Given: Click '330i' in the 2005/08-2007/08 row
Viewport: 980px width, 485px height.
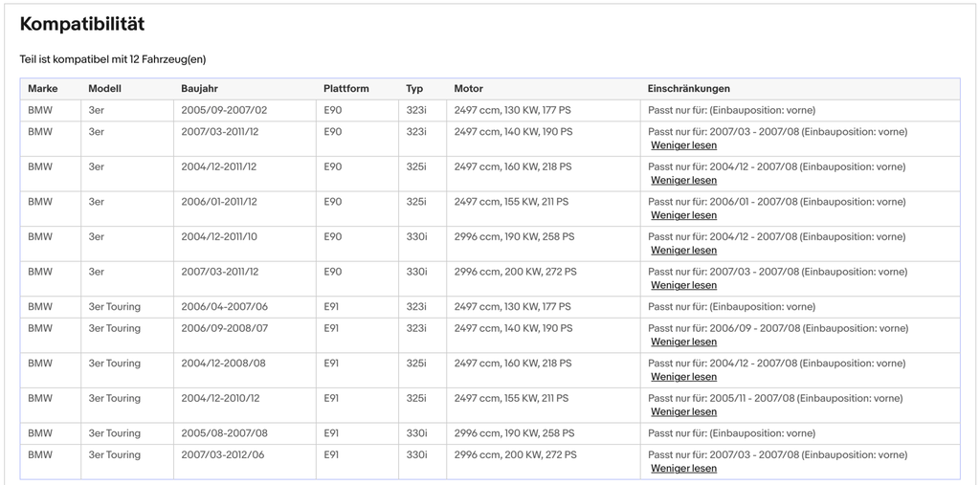Looking at the screenshot, I should [x=416, y=433].
